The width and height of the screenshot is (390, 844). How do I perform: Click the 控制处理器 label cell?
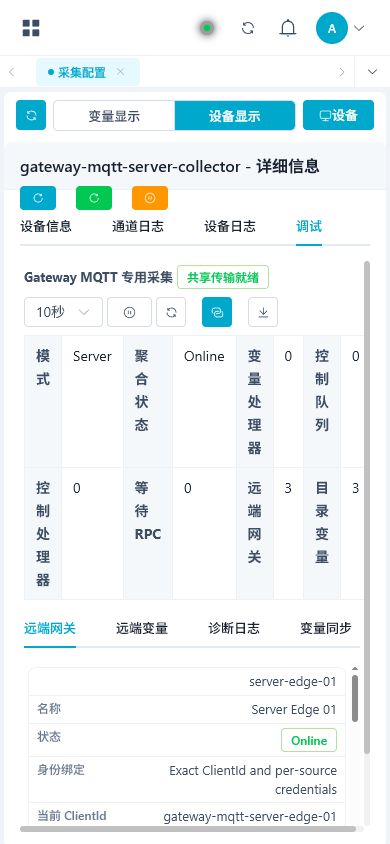pos(43,533)
